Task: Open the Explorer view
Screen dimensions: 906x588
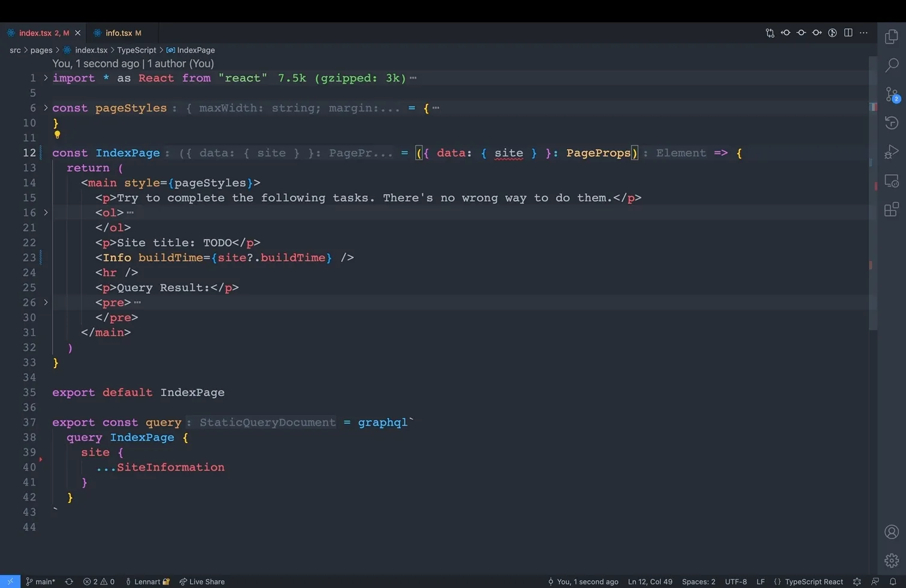Action: pyautogui.click(x=892, y=37)
